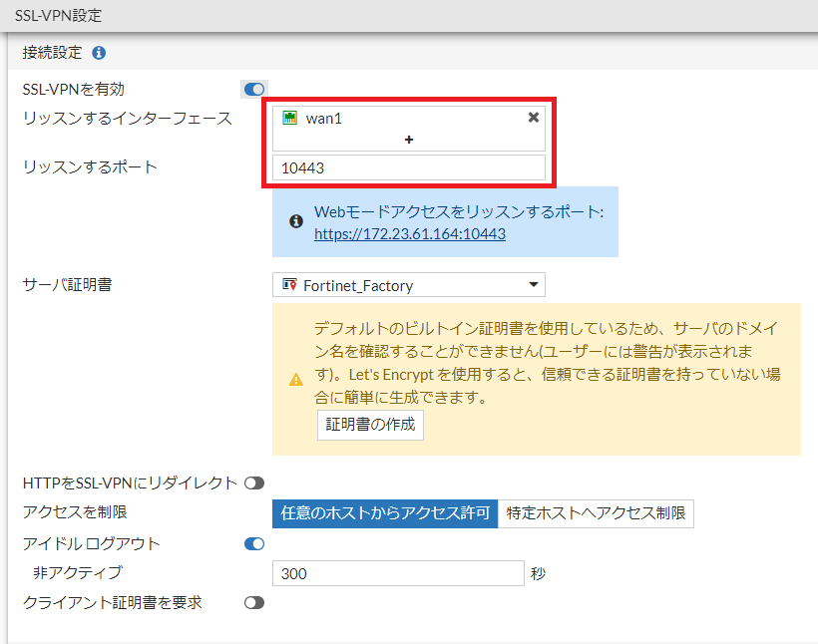
Task: Click the listen port field showing 10443
Action: 409,168
